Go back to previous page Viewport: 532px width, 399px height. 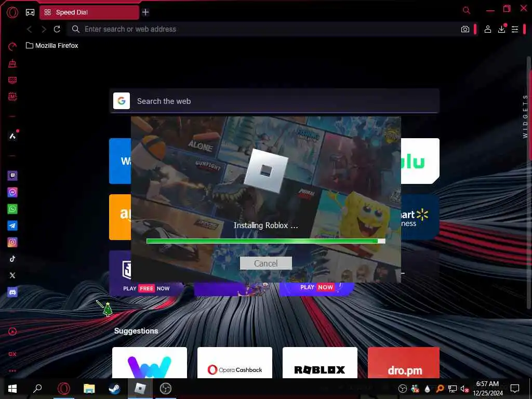coord(30,29)
